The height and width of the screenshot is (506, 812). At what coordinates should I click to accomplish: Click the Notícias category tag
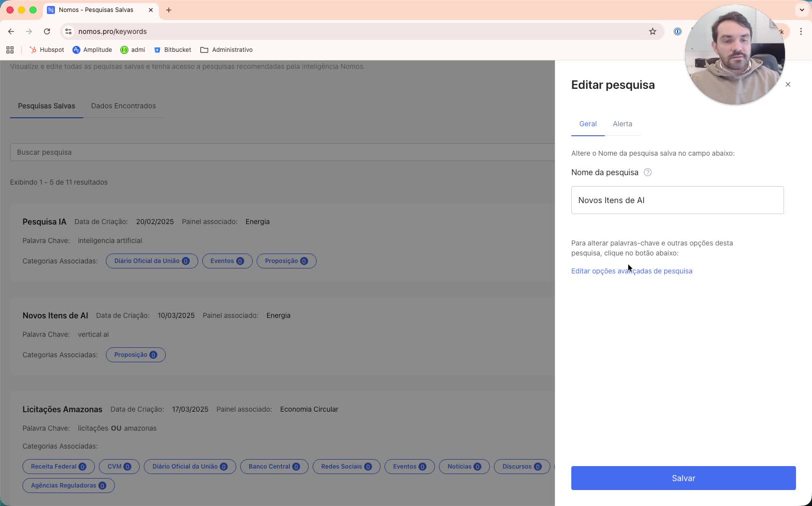coord(464,467)
